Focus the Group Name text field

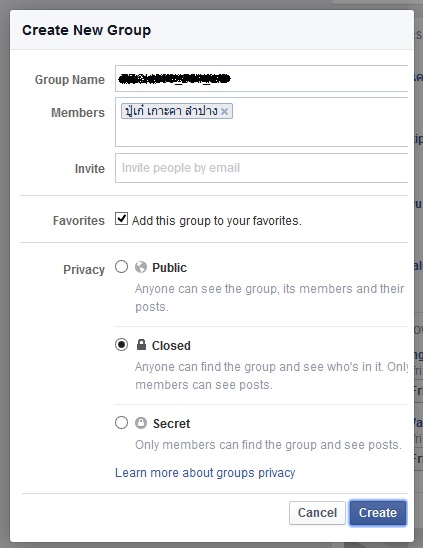pos(261,79)
